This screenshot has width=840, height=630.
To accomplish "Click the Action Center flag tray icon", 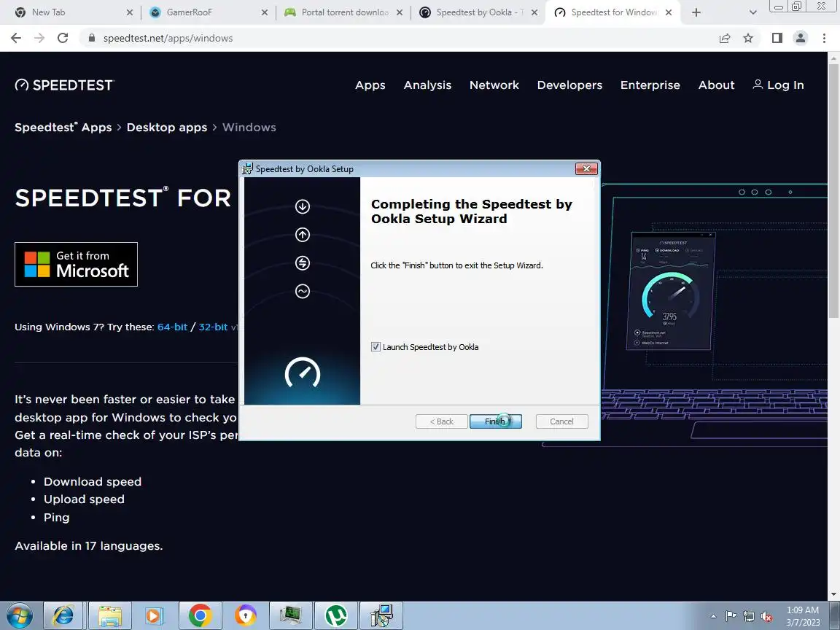I will (731, 617).
